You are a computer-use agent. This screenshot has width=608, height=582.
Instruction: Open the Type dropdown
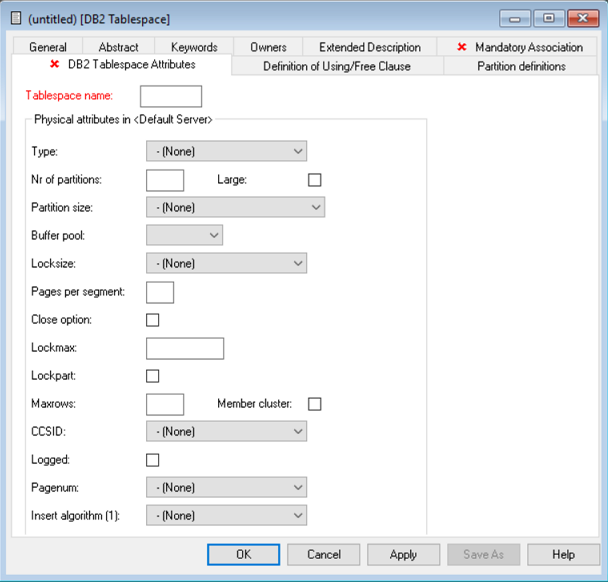pyautogui.click(x=226, y=151)
